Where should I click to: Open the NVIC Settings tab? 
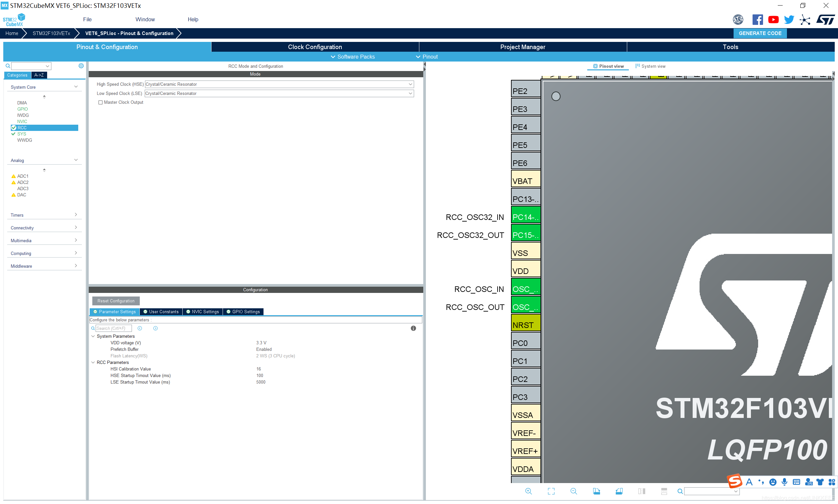point(202,312)
